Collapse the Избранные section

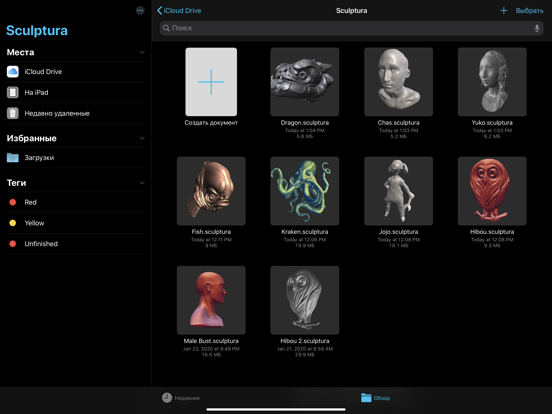pyautogui.click(x=142, y=138)
